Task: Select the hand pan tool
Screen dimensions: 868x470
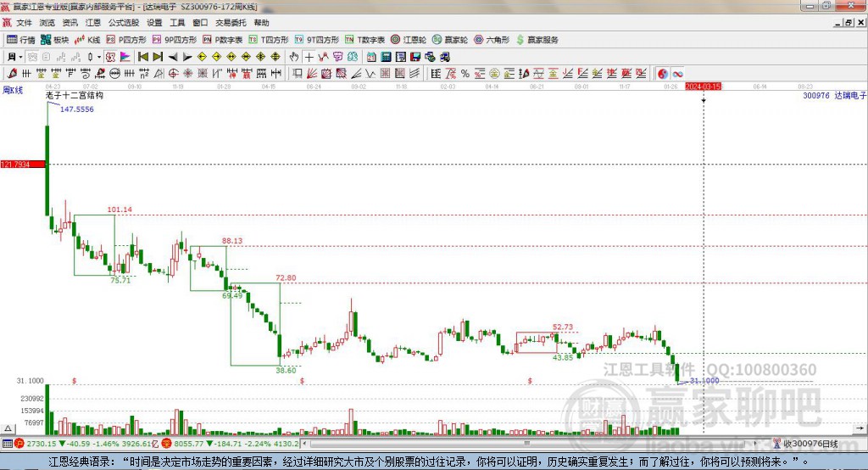Action: click(x=294, y=57)
